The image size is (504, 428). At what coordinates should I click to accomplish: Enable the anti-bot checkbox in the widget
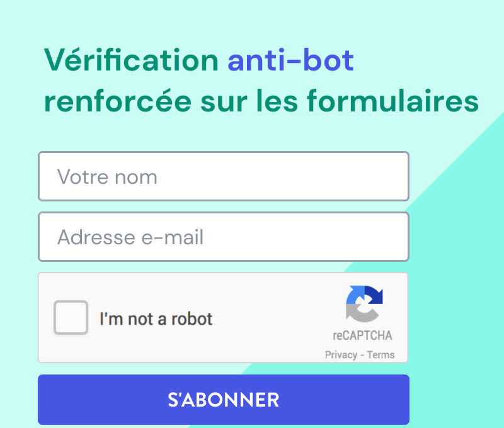click(x=71, y=318)
